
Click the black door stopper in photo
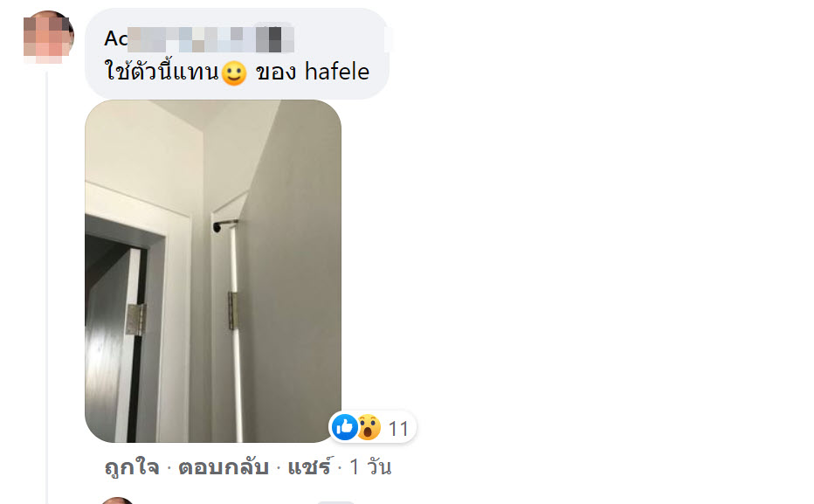pyautogui.click(x=217, y=227)
